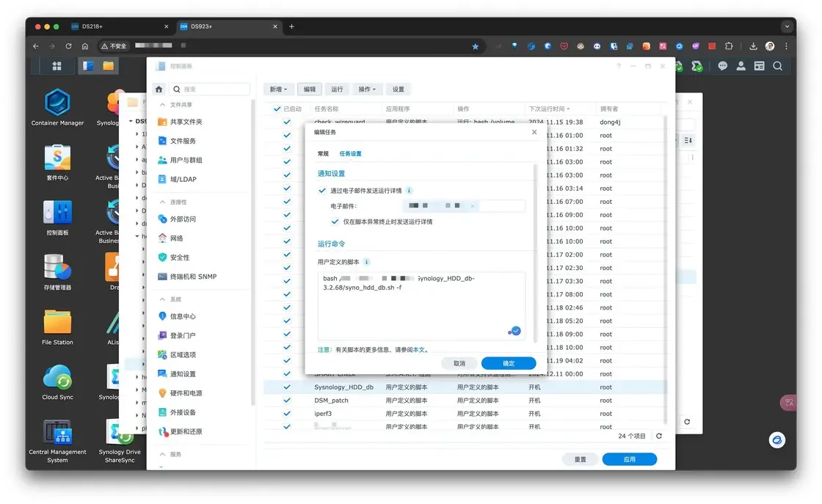This screenshot has height=504, width=822.
Task: Click the control panel 搜索 field
Action: pos(210,89)
